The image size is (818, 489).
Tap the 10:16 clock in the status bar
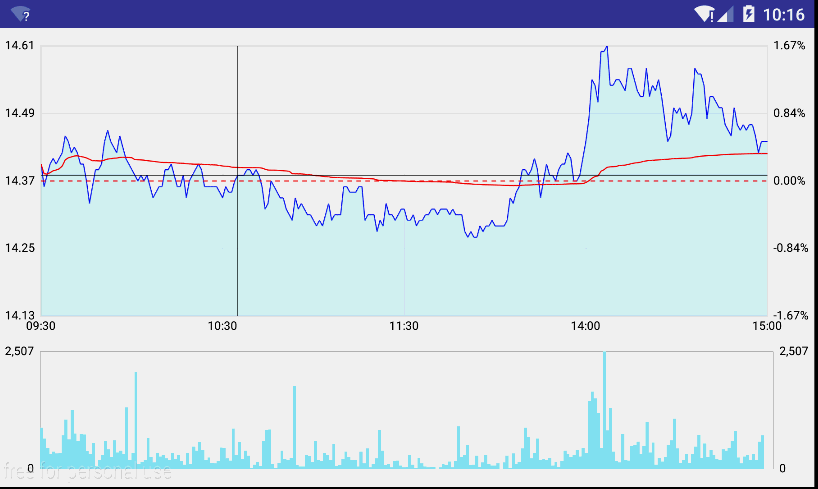tap(783, 14)
